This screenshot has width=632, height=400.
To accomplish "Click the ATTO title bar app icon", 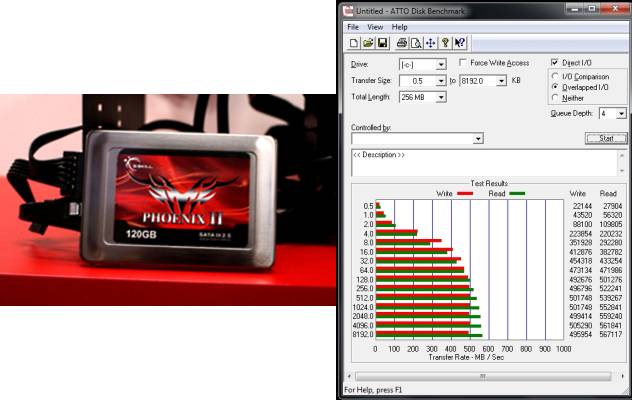I will tap(348, 11).
